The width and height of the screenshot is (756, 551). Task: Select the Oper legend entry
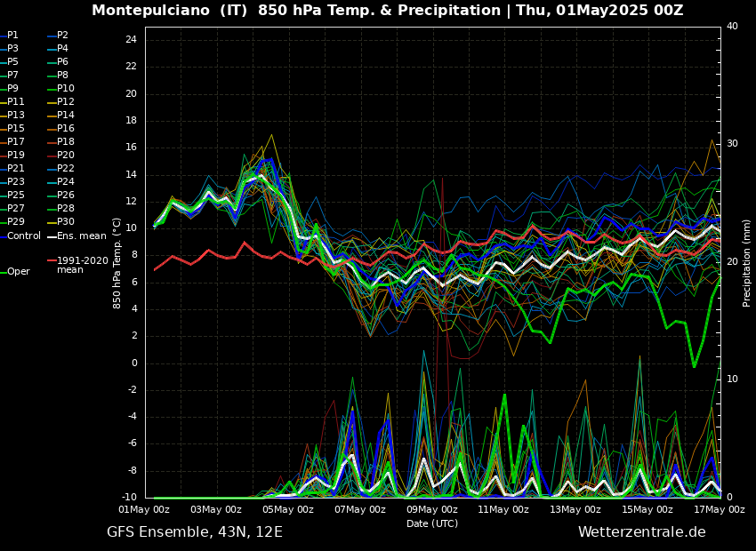pos(19,272)
